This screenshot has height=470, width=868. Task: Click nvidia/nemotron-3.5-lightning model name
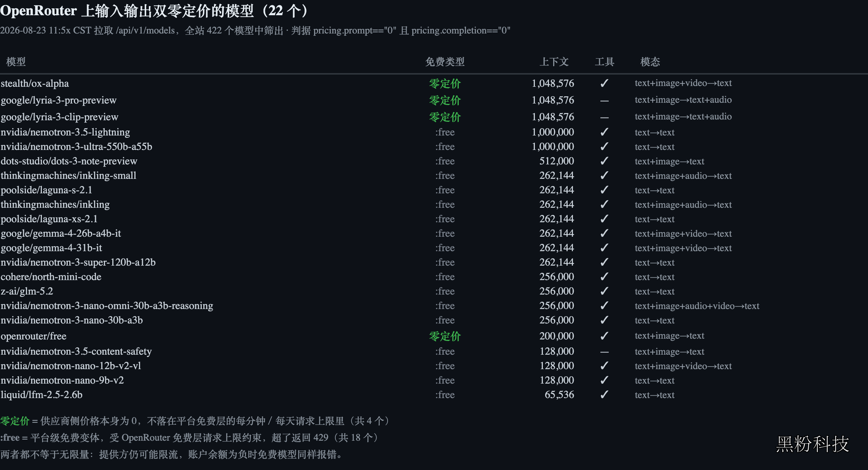(65, 132)
